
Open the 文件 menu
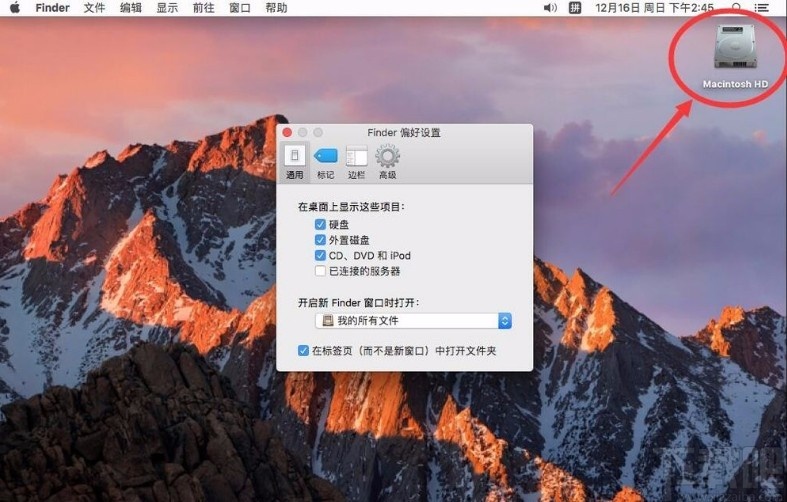(x=94, y=8)
